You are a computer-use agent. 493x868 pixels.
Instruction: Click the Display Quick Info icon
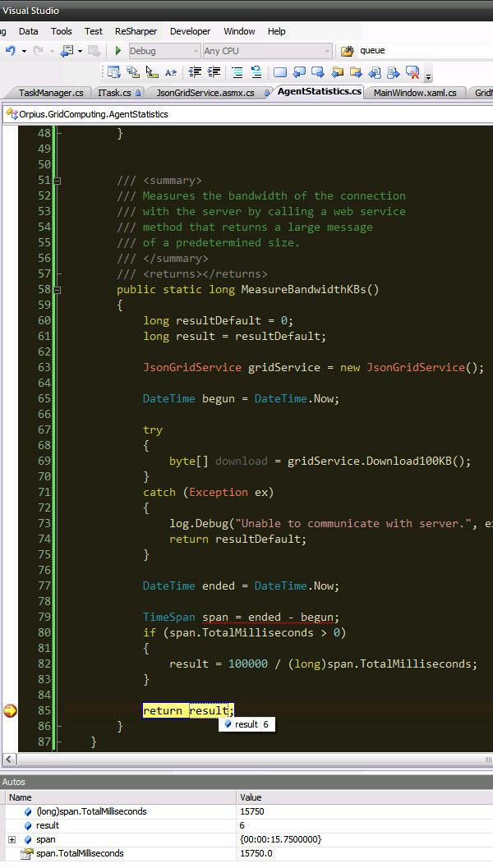[x=152, y=72]
